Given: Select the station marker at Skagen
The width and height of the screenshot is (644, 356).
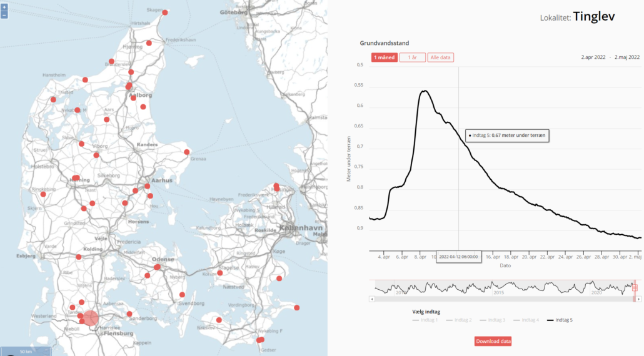Looking at the screenshot, I should point(165,12).
